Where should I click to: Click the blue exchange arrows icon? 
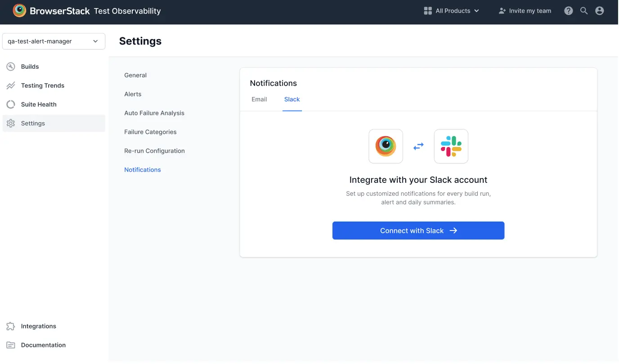418,146
